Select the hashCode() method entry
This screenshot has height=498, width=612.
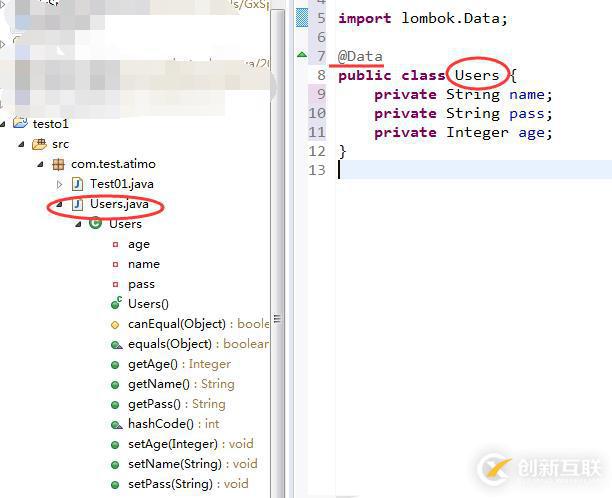pyautogui.click(x=174, y=424)
